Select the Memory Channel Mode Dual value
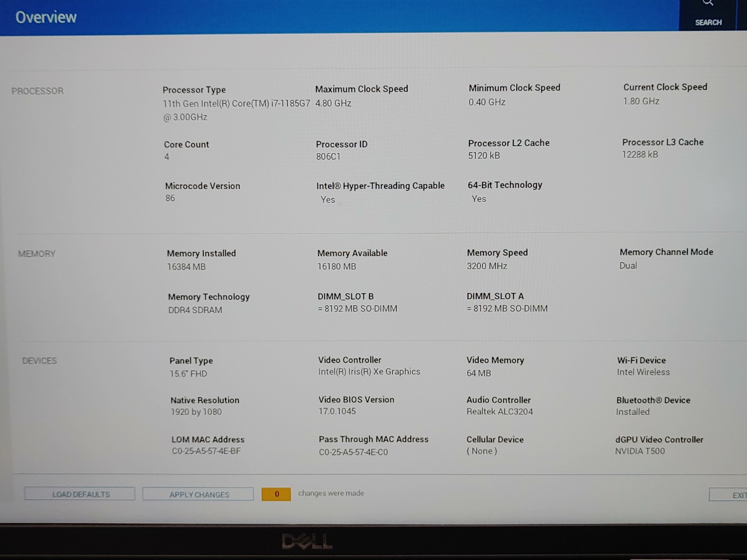This screenshot has width=747, height=560. [x=628, y=265]
